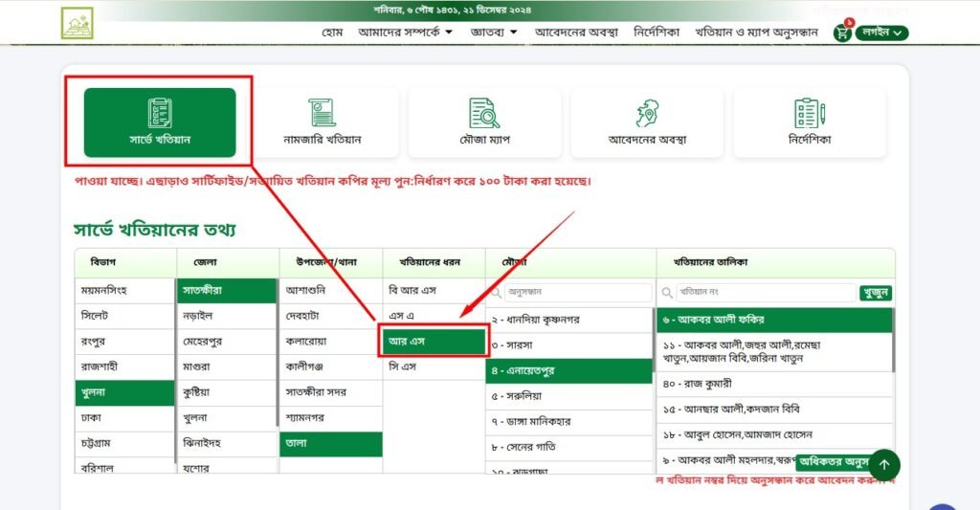Select রংপুর division
This screenshot has height=510, width=980.
click(124, 342)
